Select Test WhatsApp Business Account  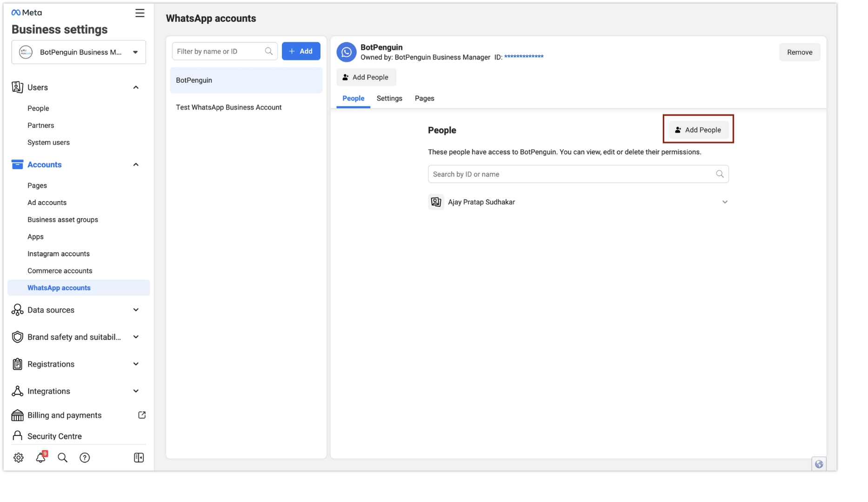click(246, 107)
